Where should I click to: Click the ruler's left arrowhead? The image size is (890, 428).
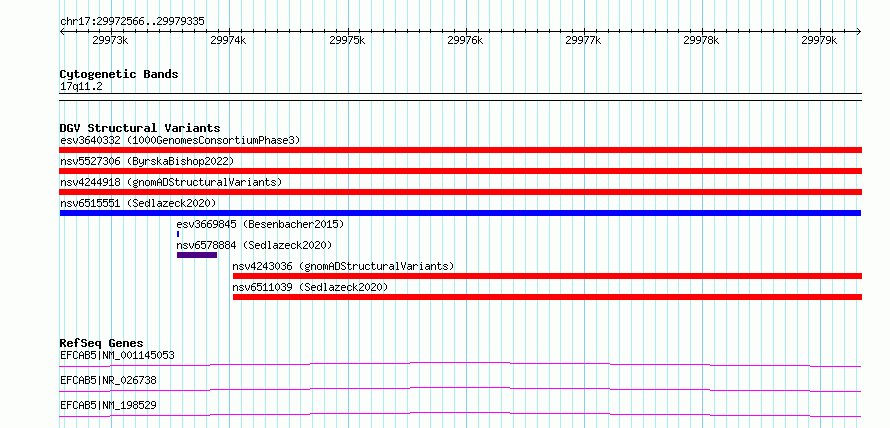click(x=62, y=31)
